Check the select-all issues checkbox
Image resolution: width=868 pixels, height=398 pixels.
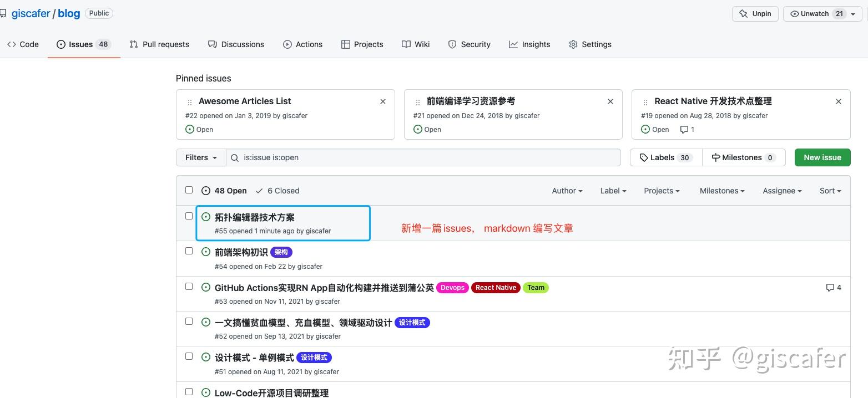(189, 190)
